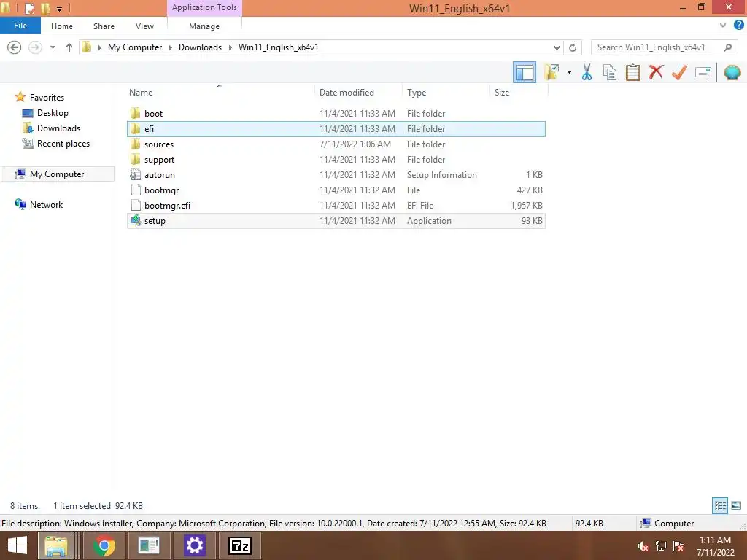Switch to large icons view in status bar
747x560 pixels.
(x=736, y=505)
